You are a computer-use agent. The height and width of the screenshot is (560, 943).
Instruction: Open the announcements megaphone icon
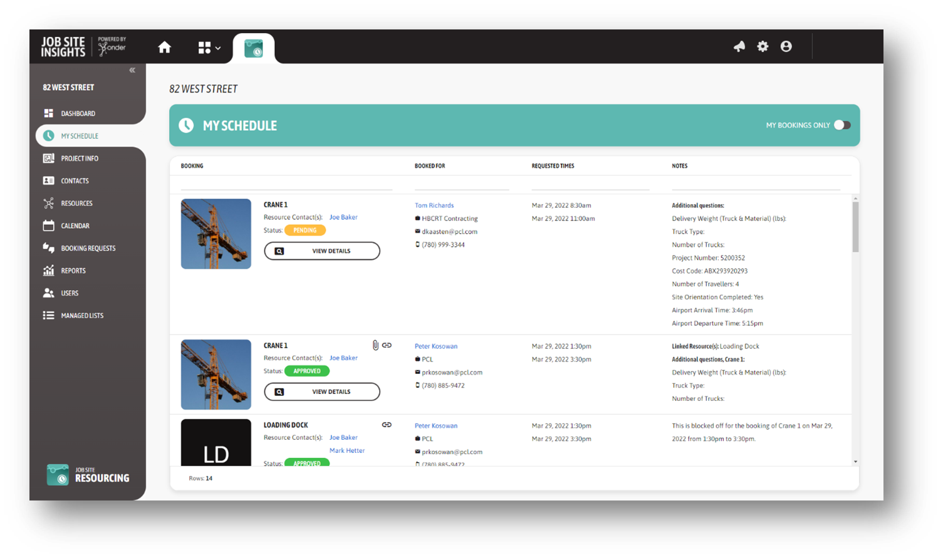pyautogui.click(x=739, y=46)
